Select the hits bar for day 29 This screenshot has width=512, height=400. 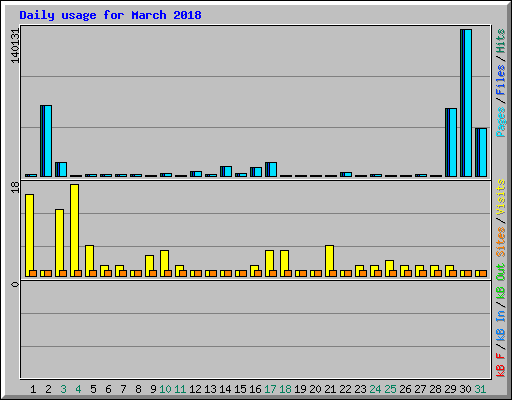coord(451,142)
